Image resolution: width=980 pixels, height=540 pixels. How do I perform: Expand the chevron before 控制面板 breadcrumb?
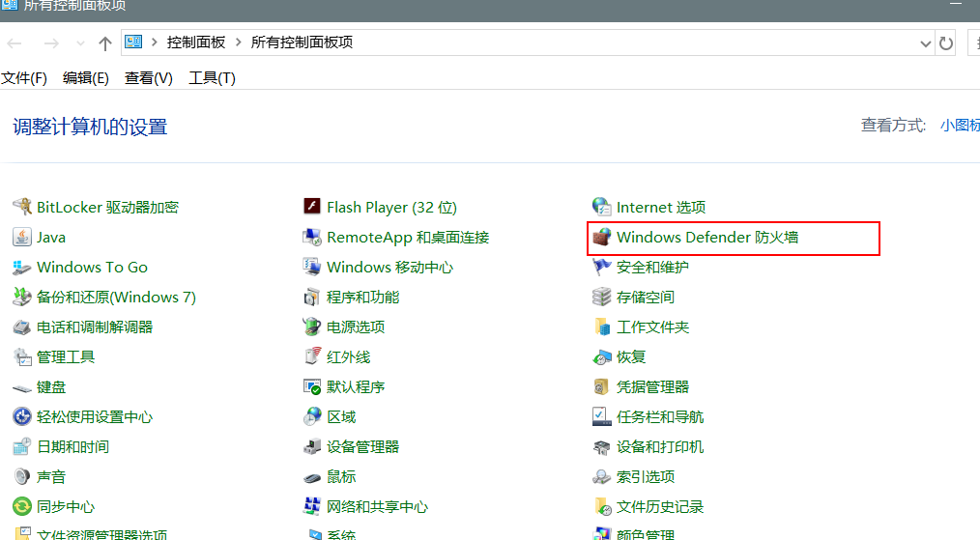click(154, 43)
